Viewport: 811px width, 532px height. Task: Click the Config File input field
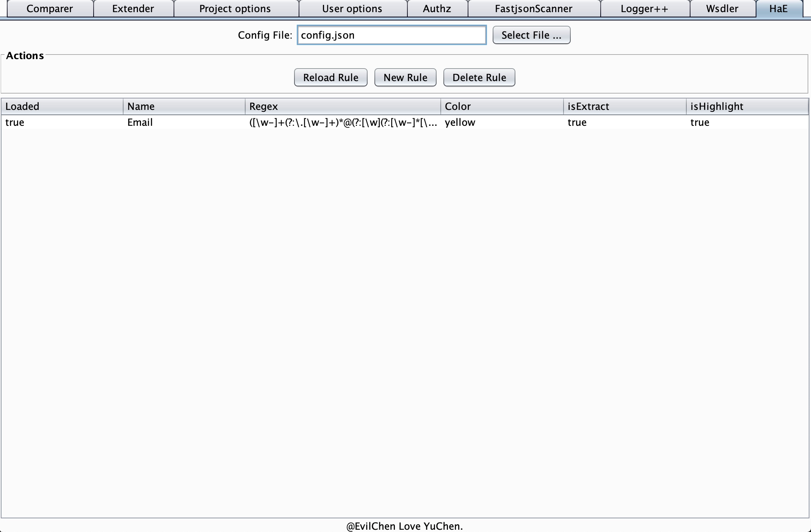click(x=391, y=35)
